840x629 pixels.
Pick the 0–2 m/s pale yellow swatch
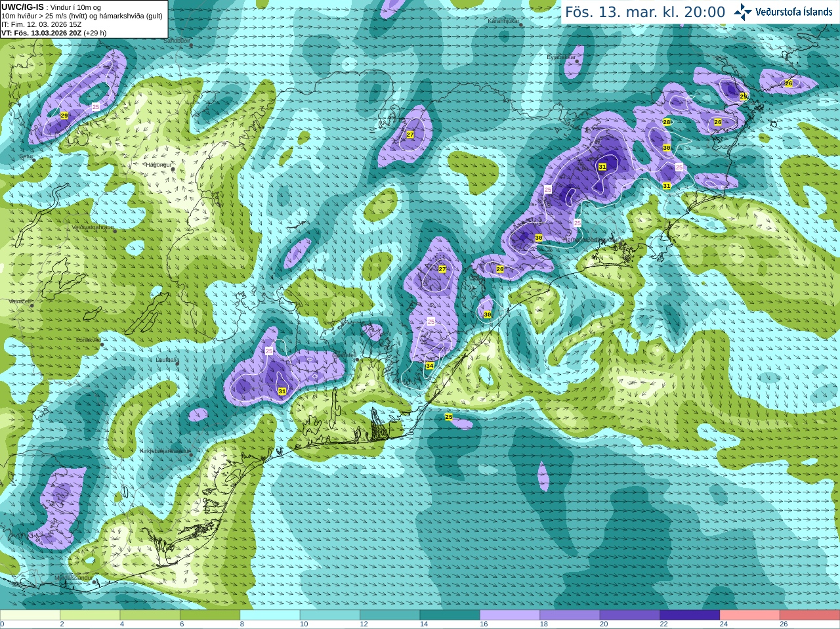pos(30,615)
